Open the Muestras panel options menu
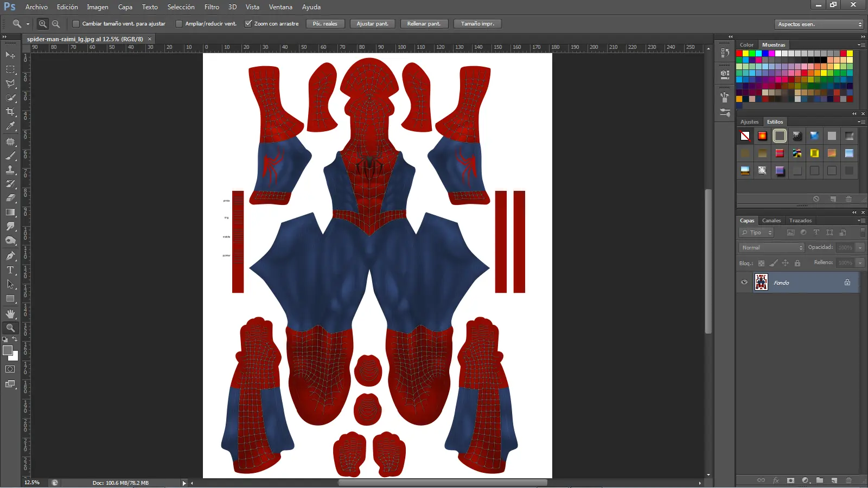This screenshot has width=868, height=488. coord(861,45)
